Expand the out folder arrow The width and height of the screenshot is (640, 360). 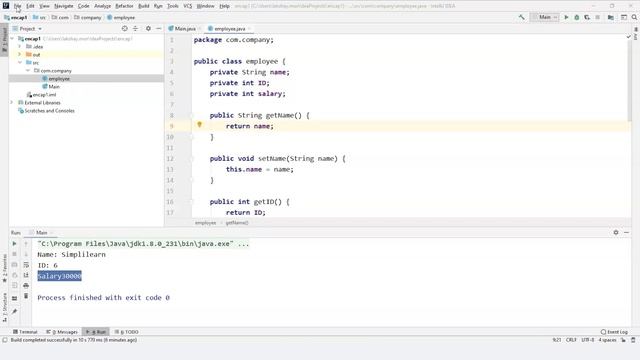pyautogui.click(x=20, y=54)
